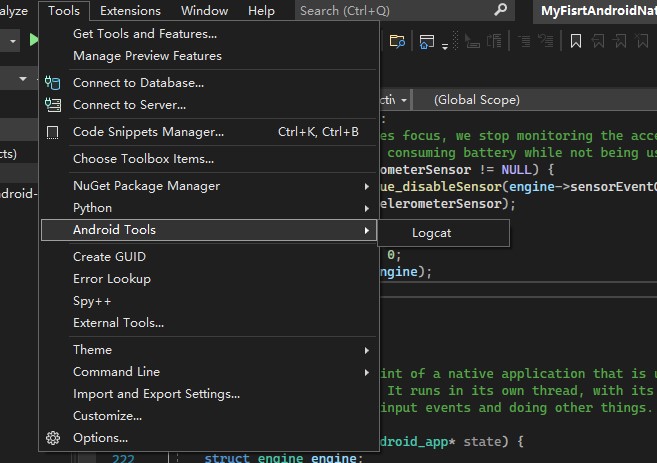Image resolution: width=657 pixels, height=463 pixels.
Task: Expand the Python submenu
Action: 209,208
